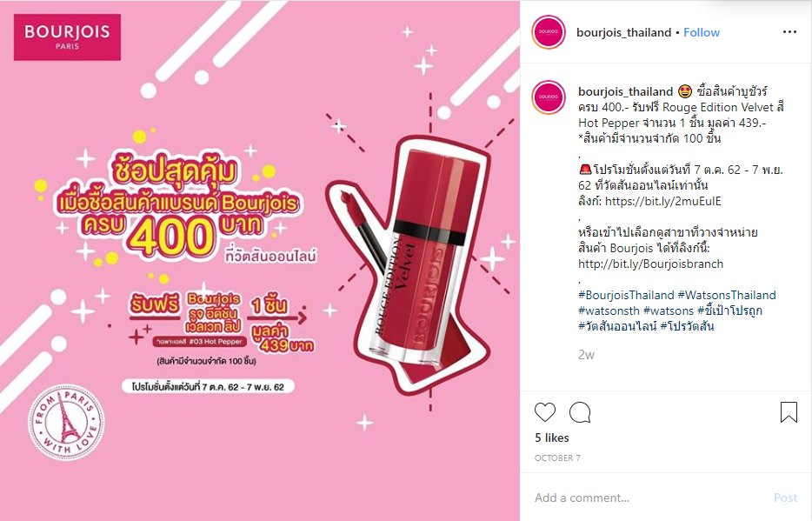Open the bourjois_thailand username in the caption

coord(625,91)
